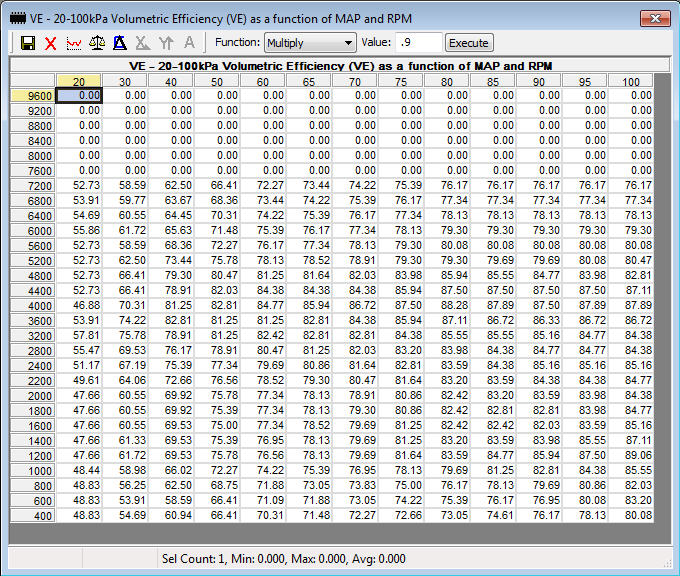
Task: Click the Execute button
Action: click(x=469, y=43)
